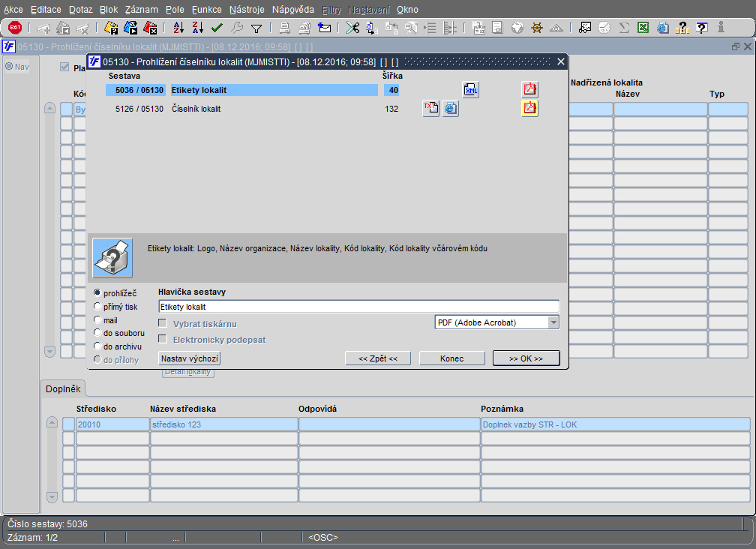
Task: Click the scissors toolbar icon
Action: (x=352, y=28)
